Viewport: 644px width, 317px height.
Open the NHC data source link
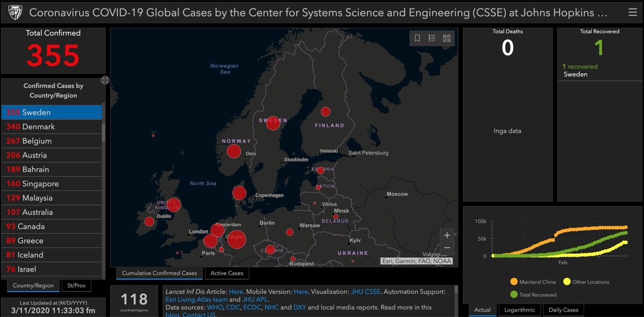point(271,307)
